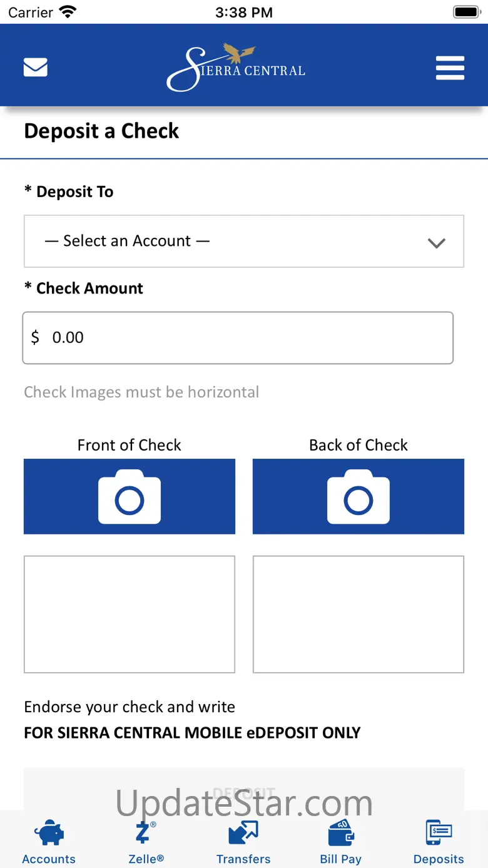Viewport: 488px width, 868px height.
Task: Tap the battery status indicator
Action: coord(465,12)
